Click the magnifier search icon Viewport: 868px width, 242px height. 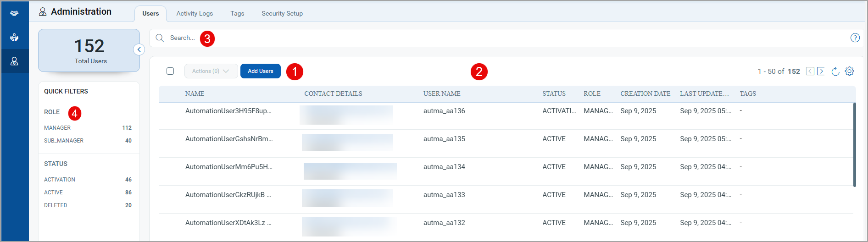click(x=160, y=38)
